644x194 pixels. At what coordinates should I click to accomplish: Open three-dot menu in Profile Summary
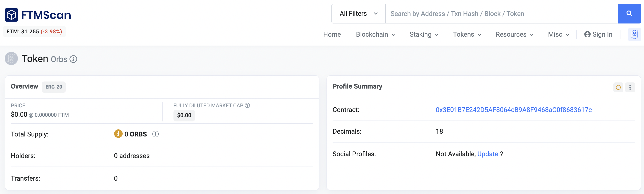(630, 87)
